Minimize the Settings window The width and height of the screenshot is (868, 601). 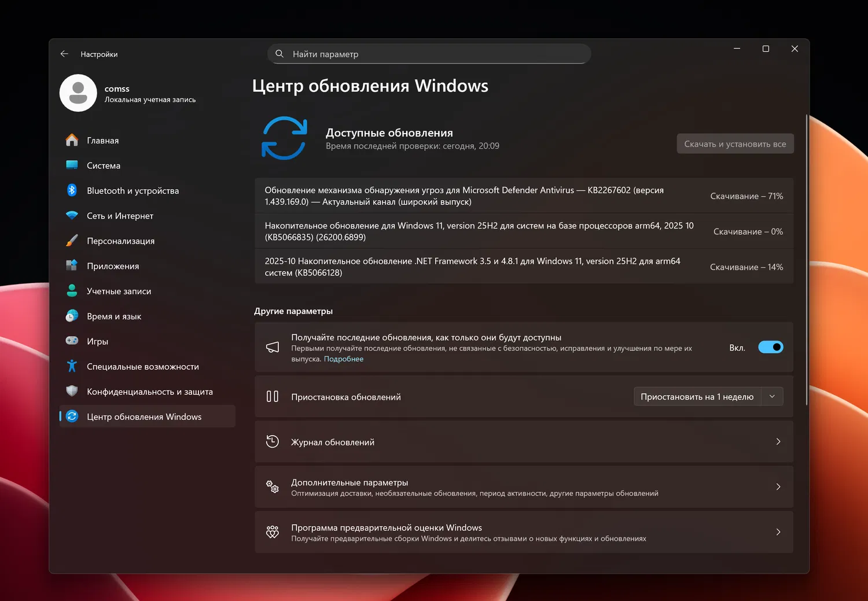(737, 49)
